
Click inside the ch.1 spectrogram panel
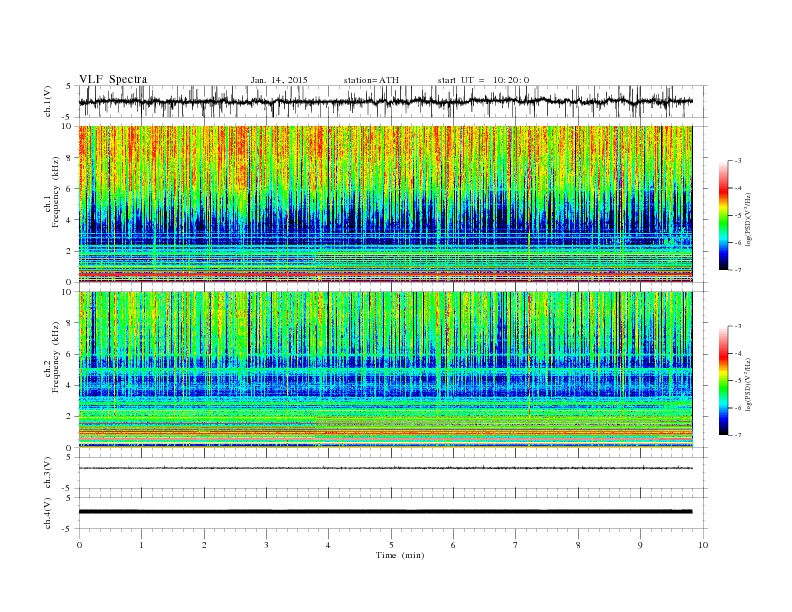tap(385, 204)
